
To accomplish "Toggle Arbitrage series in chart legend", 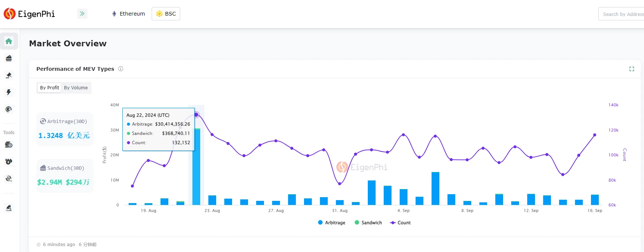I will pyautogui.click(x=331, y=223).
